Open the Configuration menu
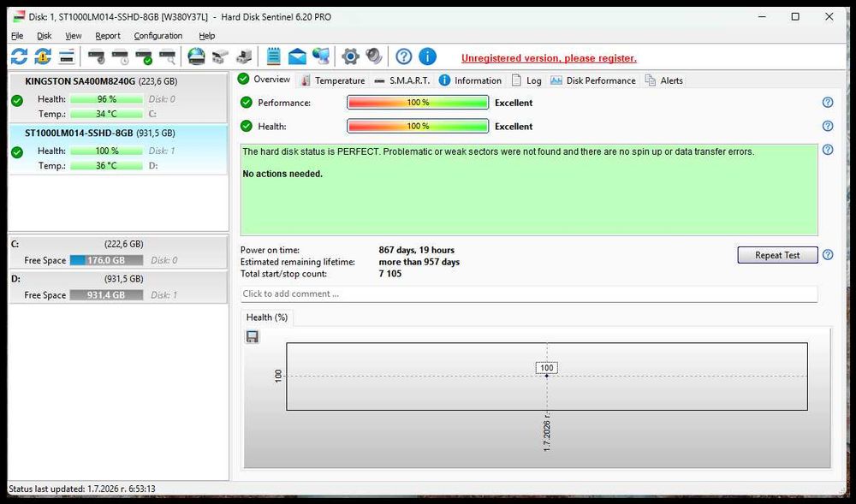This screenshot has height=504, width=856. click(158, 35)
